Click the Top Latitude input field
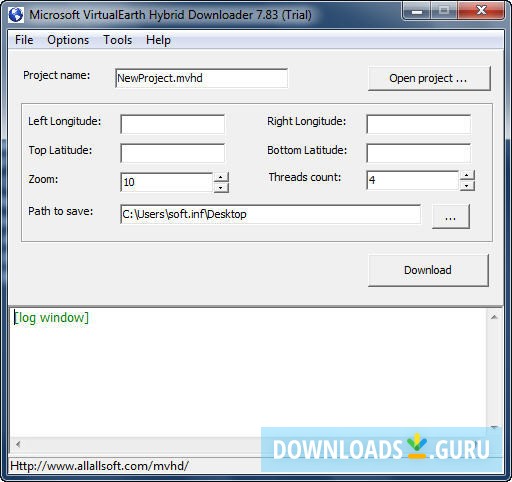This screenshot has height=482, width=512. tap(172, 153)
